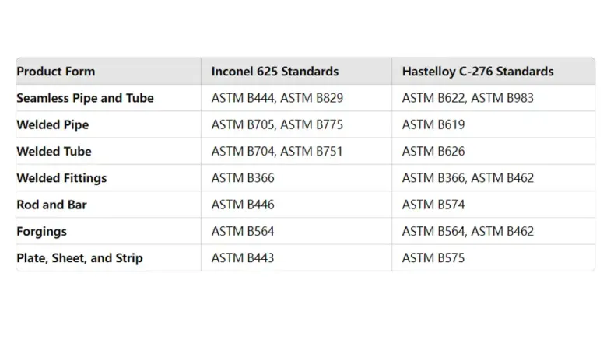This screenshot has width=607, height=364.
Task: Select the "ASTM B575" cell
Action: [433, 257]
